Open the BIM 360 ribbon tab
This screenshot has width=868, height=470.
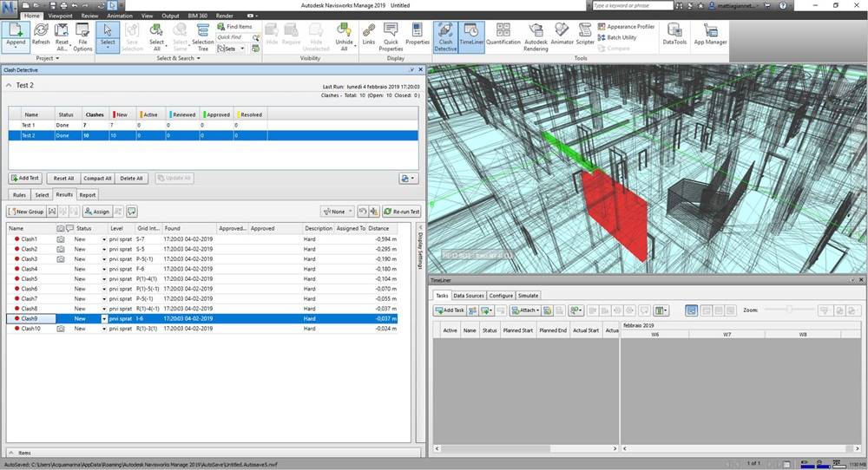pyautogui.click(x=198, y=16)
